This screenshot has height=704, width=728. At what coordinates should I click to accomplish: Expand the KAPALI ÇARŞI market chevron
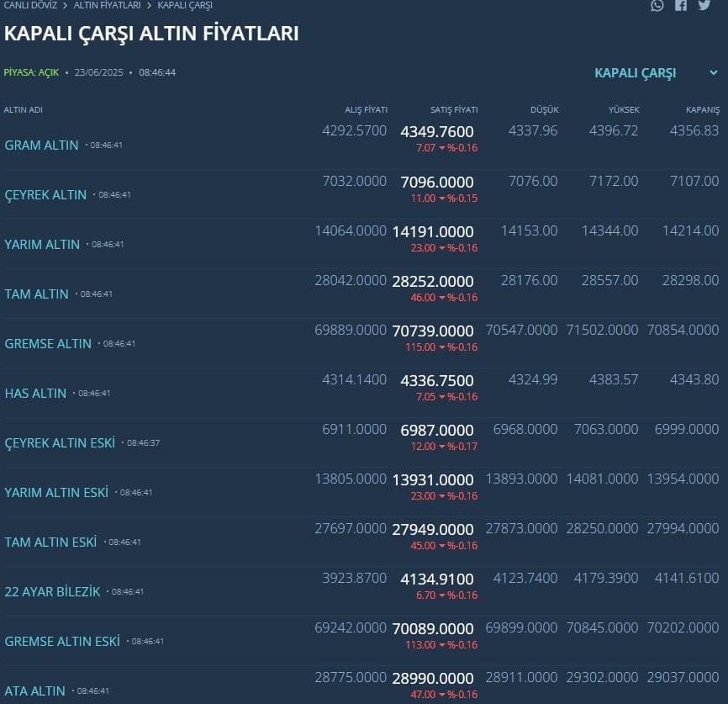click(714, 73)
